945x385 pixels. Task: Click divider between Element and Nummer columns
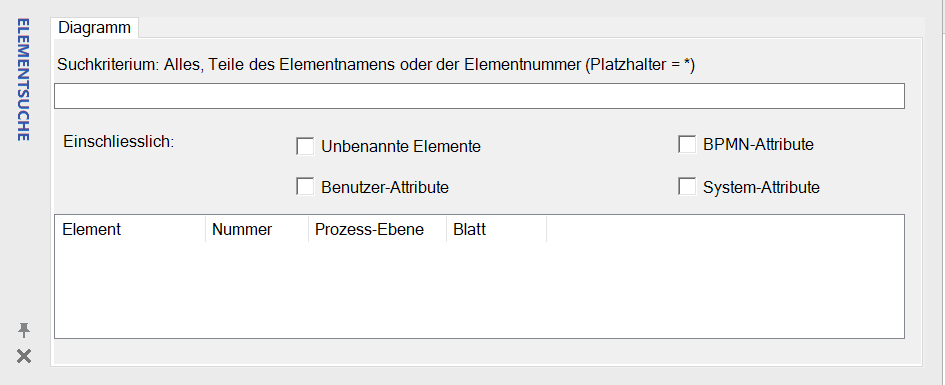click(206, 230)
